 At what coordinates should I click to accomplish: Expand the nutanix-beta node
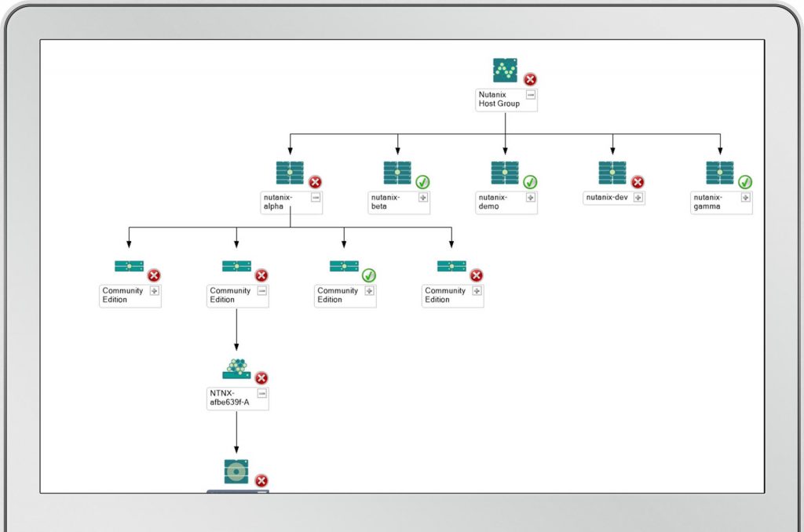pyautogui.click(x=423, y=197)
